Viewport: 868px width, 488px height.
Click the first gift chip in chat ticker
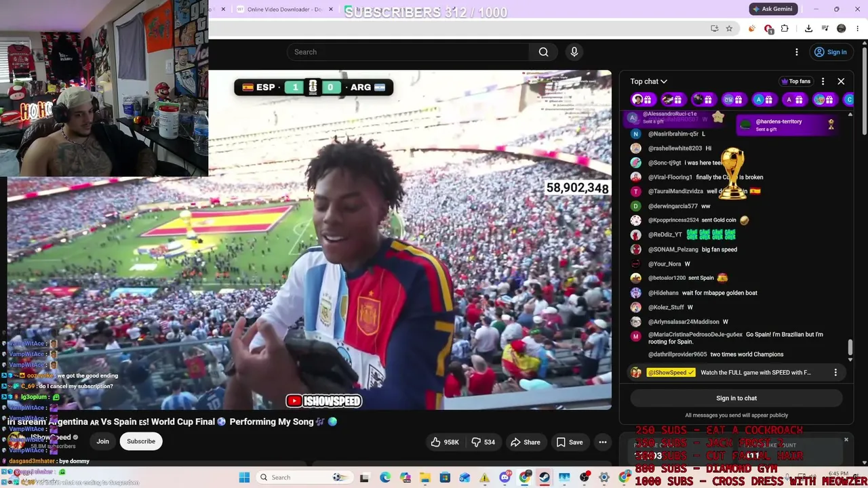coord(643,100)
